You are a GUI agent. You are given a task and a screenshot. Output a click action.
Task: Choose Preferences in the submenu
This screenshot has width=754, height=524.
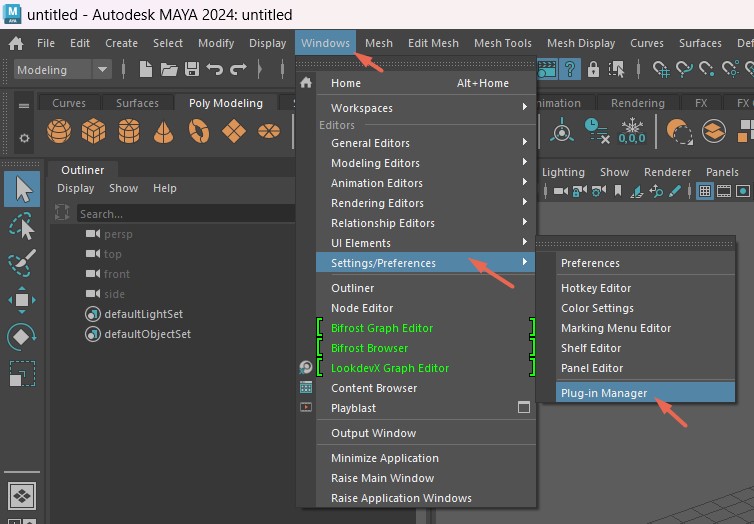645,263
